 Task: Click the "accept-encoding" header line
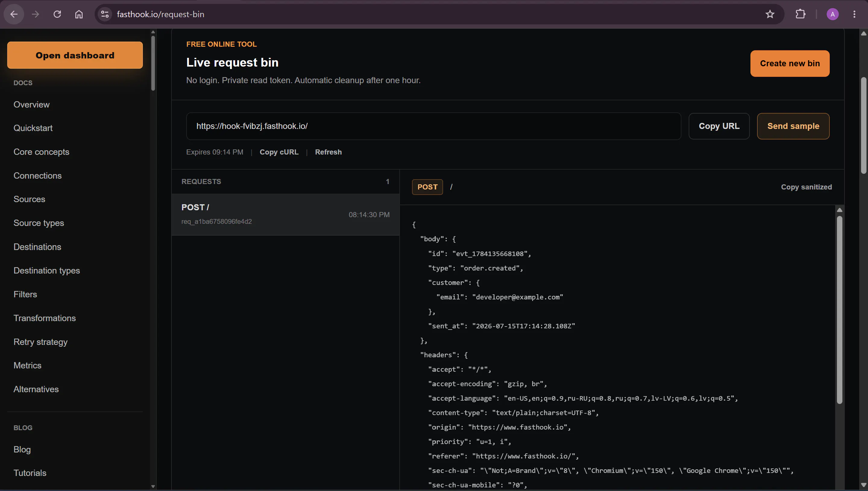(487, 384)
